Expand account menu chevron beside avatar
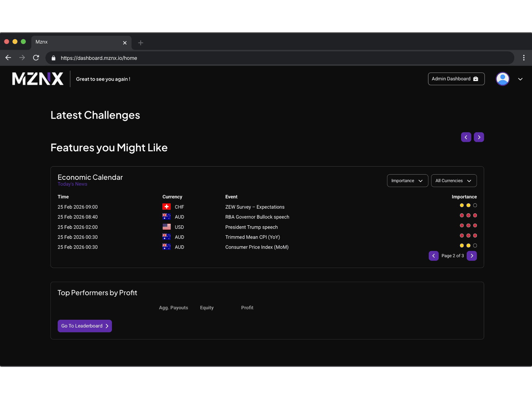This screenshot has height=399, width=532. 520,79
